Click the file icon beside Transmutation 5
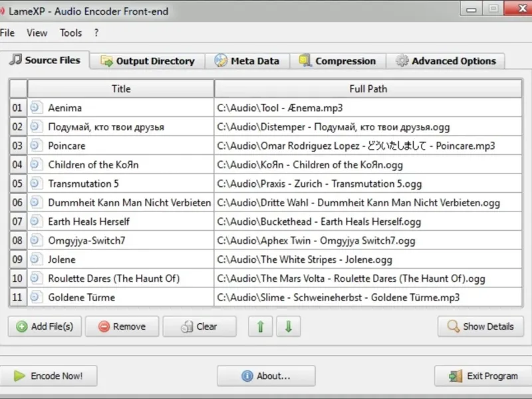This screenshot has width=532, height=399. [x=36, y=184]
